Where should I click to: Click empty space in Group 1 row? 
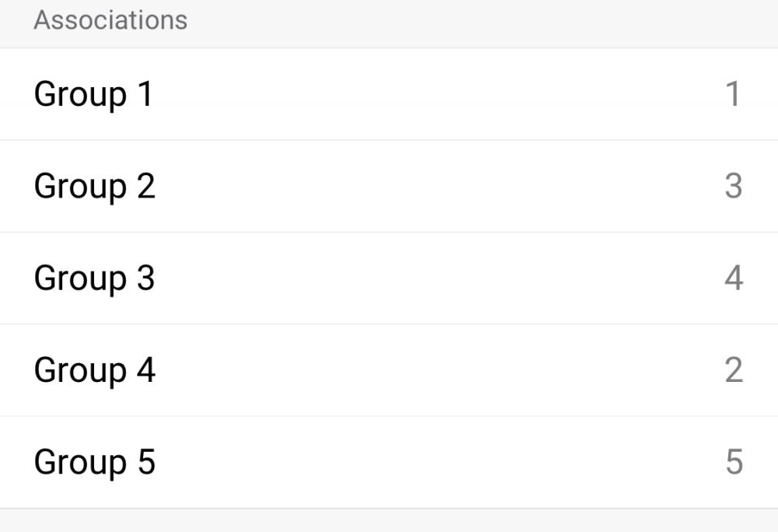click(x=436, y=95)
